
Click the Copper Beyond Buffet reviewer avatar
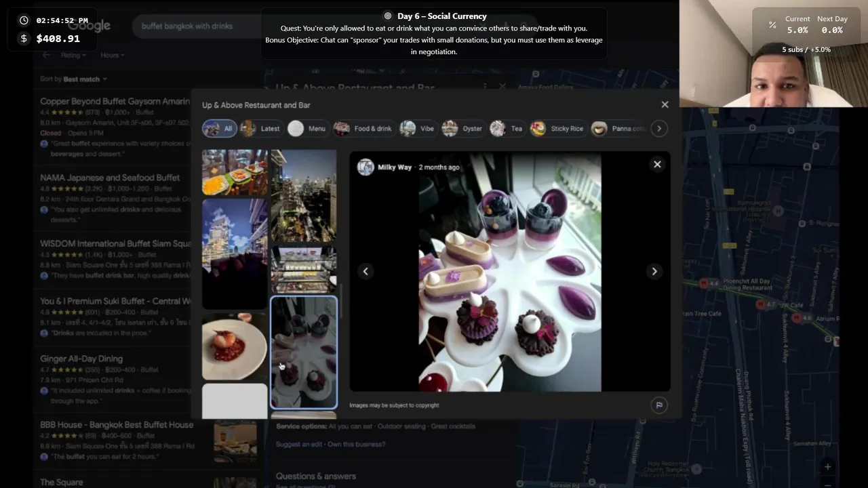(44, 144)
